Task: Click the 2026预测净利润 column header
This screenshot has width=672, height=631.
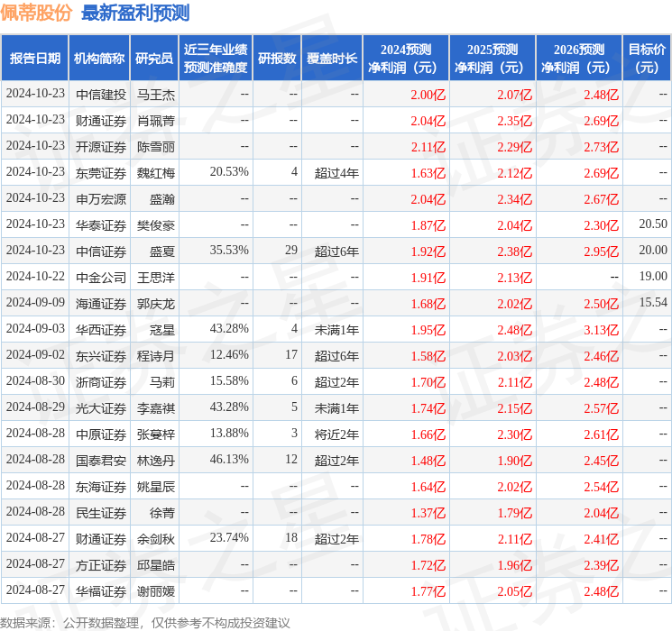Action: pos(579,58)
